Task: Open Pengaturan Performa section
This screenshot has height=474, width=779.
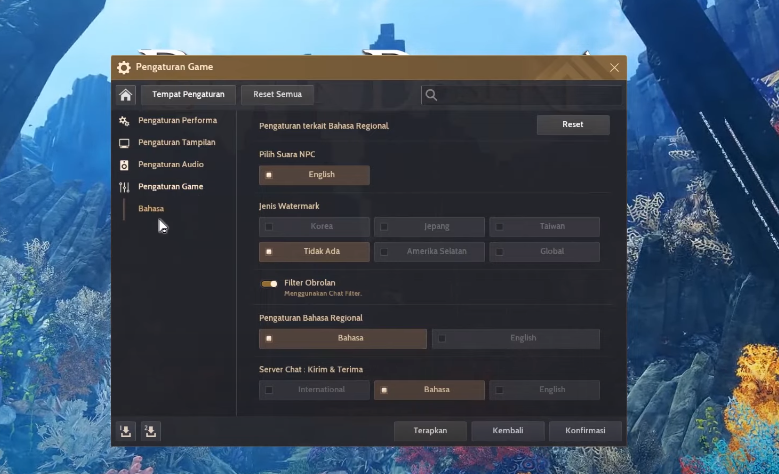Action: coord(177,120)
